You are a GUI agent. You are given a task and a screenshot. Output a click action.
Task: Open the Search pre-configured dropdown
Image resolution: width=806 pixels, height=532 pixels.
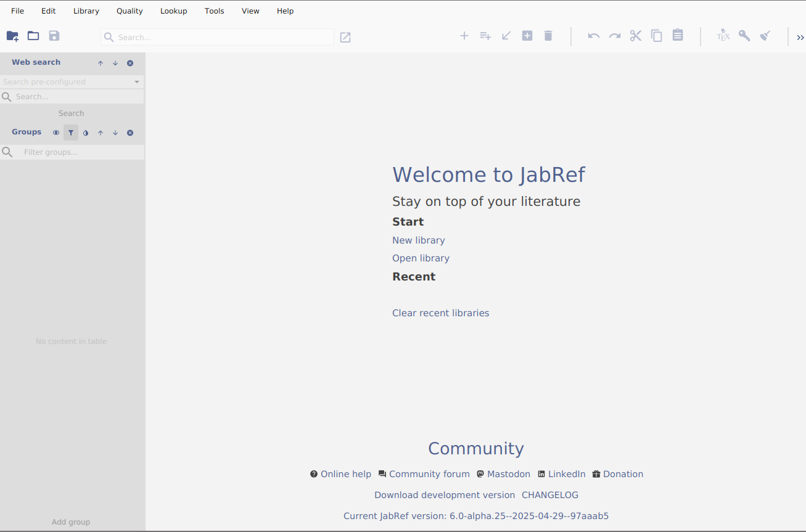(x=72, y=81)
